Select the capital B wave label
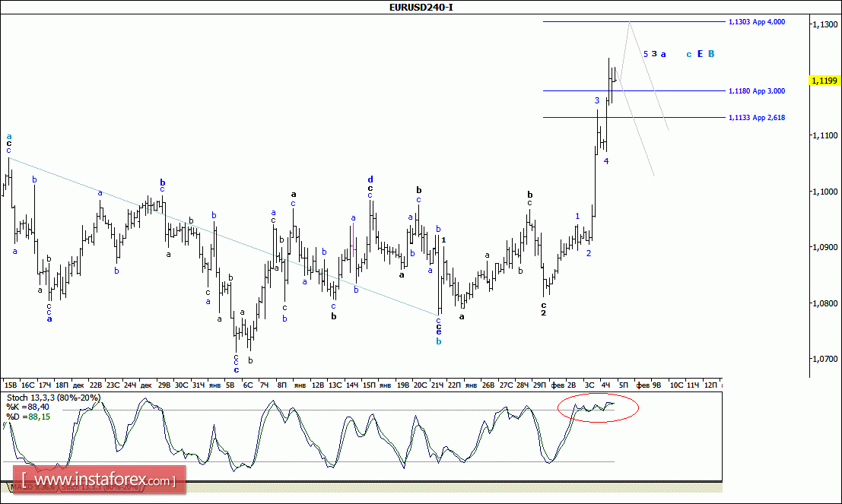 tap(711, 54)
